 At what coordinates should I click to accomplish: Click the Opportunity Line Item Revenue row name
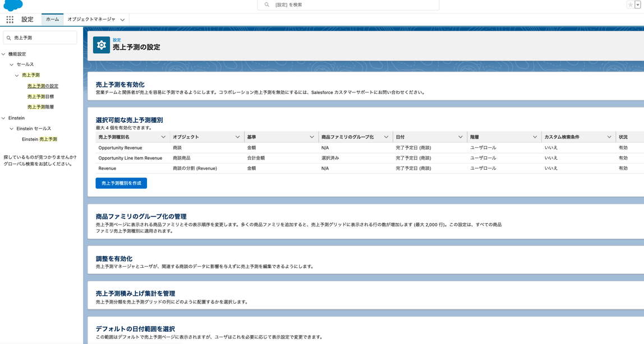tap(130, 158)
